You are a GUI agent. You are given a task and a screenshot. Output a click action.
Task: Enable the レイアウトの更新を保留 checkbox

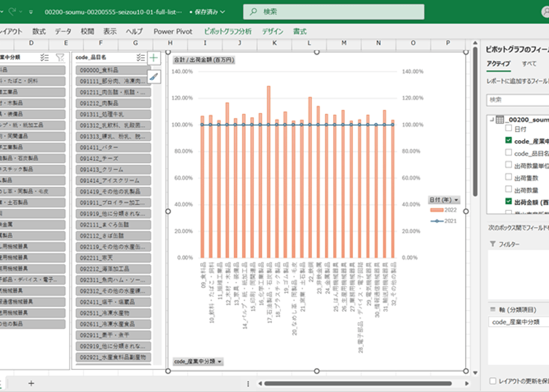pyautogui.click(x=493, y=381)
